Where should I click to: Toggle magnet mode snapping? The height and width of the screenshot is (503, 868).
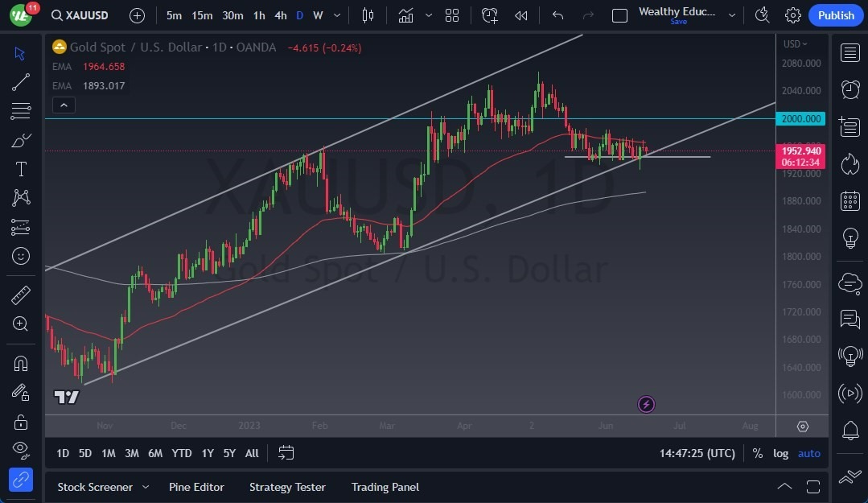[20, 364]
